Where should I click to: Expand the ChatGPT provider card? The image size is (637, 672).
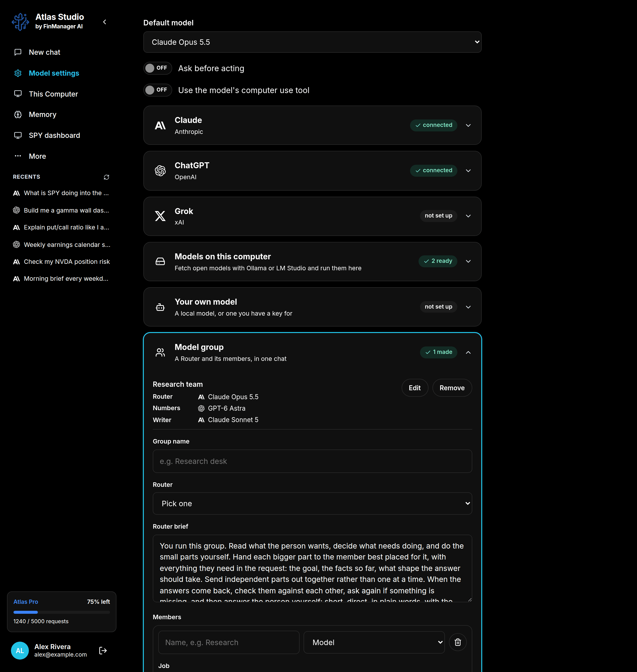[468, 170]
